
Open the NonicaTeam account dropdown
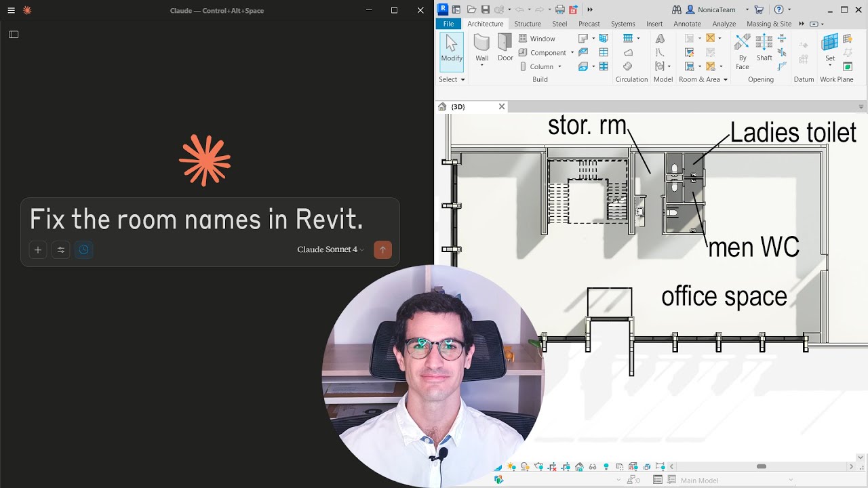747,9
